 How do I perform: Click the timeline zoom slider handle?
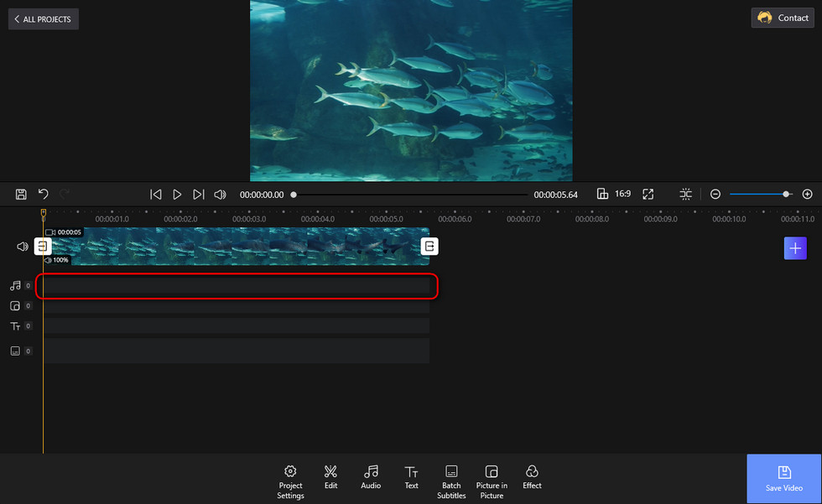coord(786,195)
